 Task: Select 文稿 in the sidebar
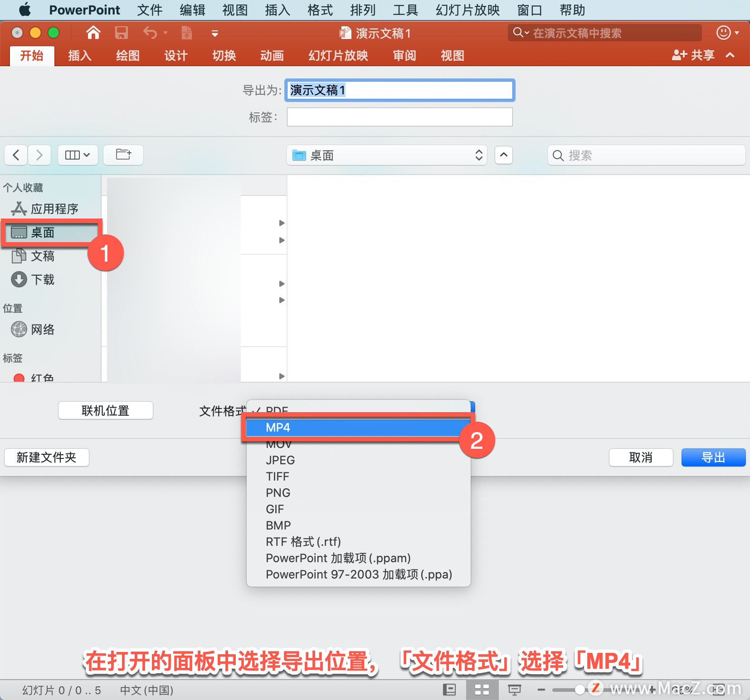click(50, 256)
